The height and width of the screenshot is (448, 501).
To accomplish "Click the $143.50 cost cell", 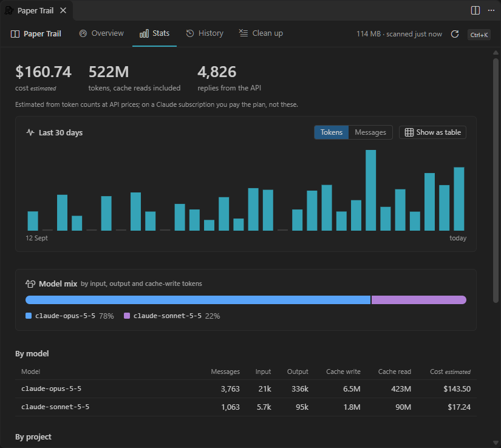I will tap(457, 389).
